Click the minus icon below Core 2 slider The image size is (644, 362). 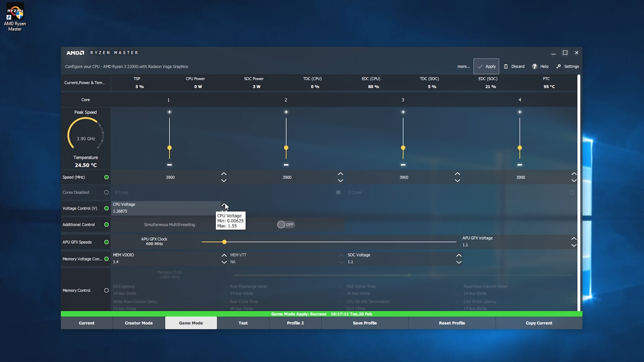(286, 165)
